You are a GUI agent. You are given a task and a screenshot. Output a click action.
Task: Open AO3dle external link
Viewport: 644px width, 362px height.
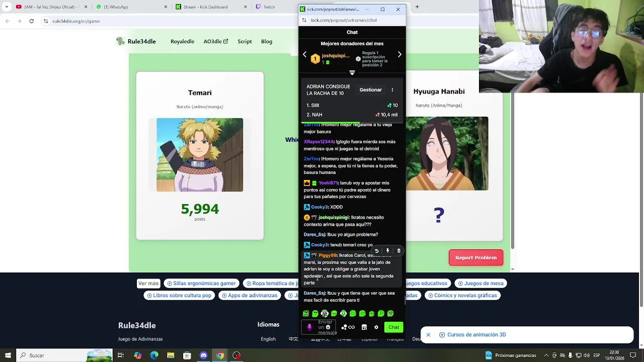coord(216,42)
